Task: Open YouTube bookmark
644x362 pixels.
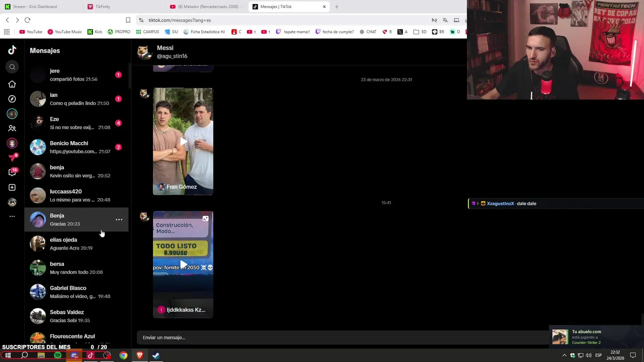Action: 31,32
